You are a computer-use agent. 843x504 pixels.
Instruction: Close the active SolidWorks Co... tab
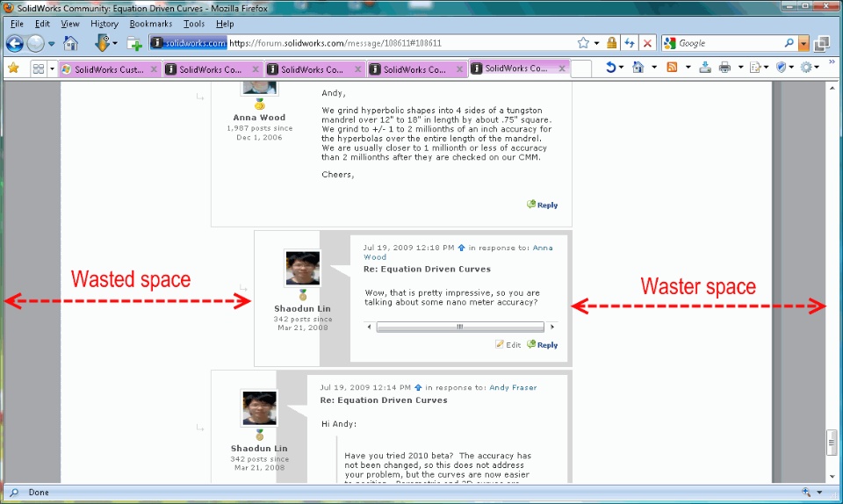(x=561, y=68)
